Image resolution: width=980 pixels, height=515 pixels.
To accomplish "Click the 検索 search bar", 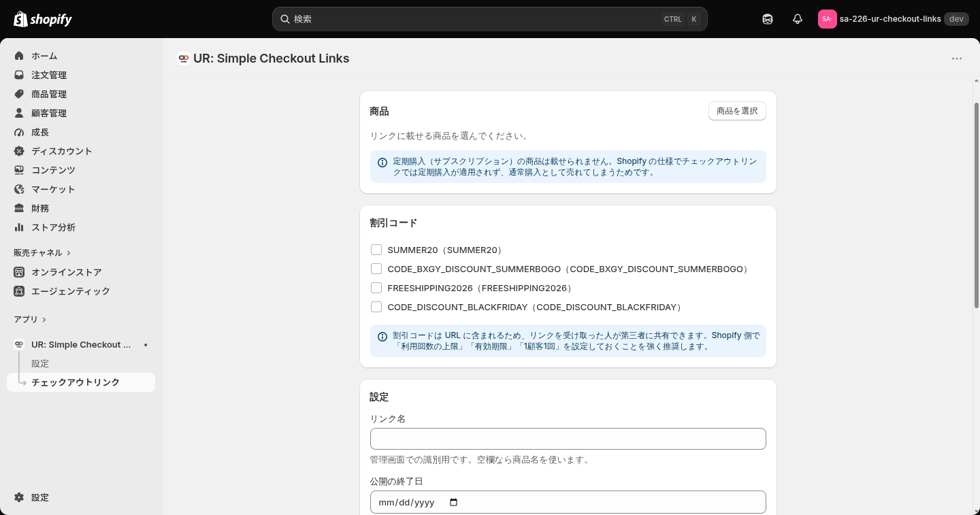I will point(490,19).
